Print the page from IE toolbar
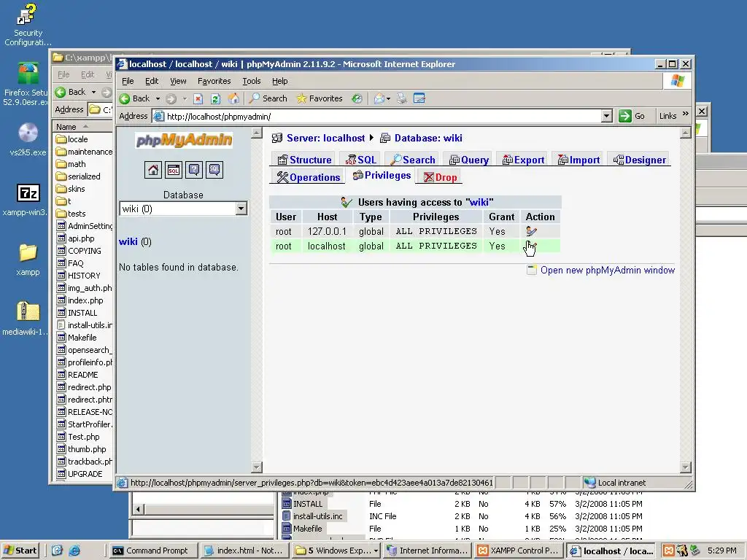Image resolution: width=747 pixels, height=560 pixels. tap(402, 98)
